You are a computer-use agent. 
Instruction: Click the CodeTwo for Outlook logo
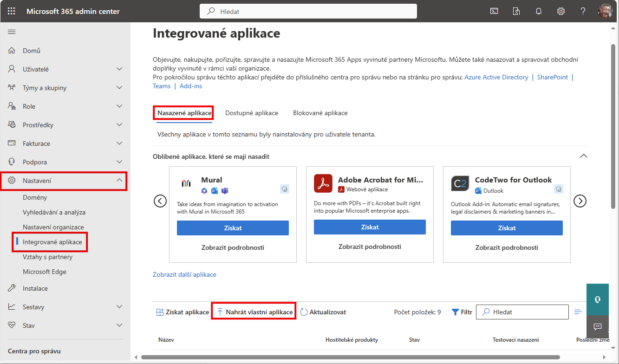460,183
